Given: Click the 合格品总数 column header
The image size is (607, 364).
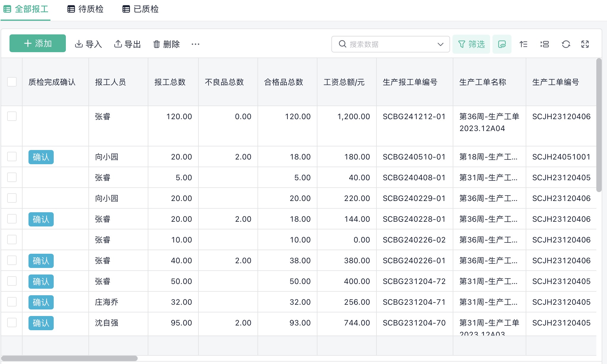Looking at the screenshot, I should [287, 82].
